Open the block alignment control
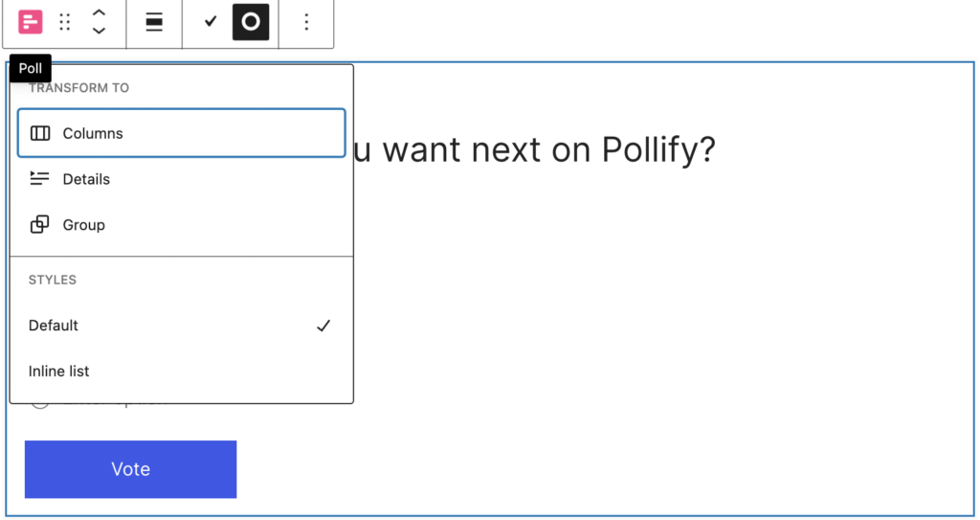980x520 pixels. [x=154, y=22]
